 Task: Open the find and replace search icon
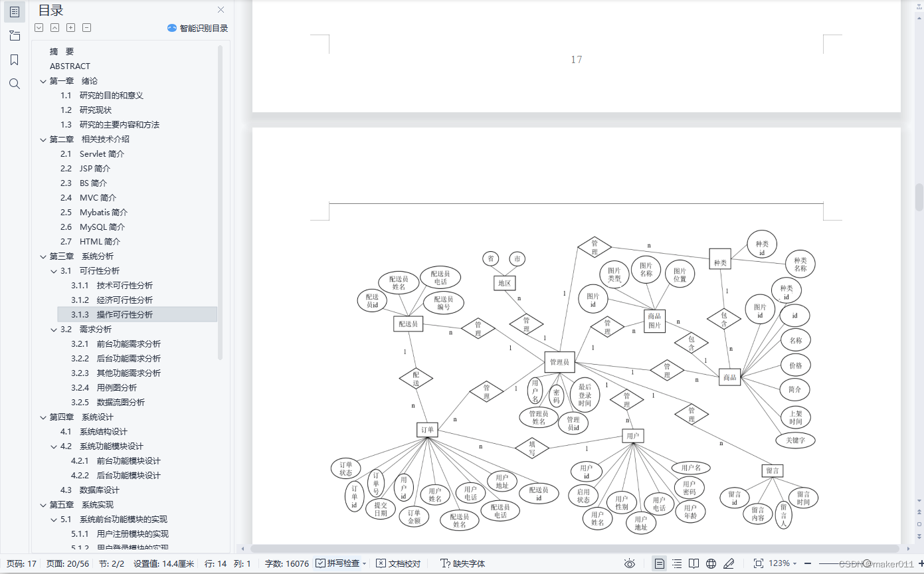(x=15, y=84)
